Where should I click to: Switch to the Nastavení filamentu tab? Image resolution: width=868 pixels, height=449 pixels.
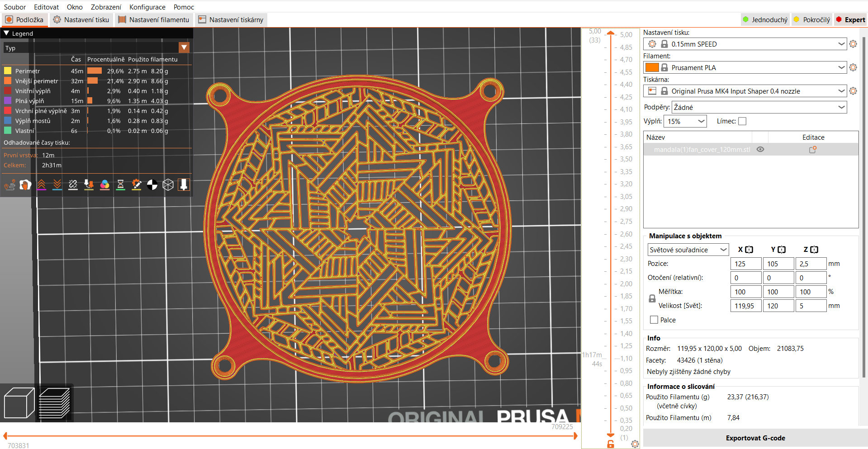[154, 19]
